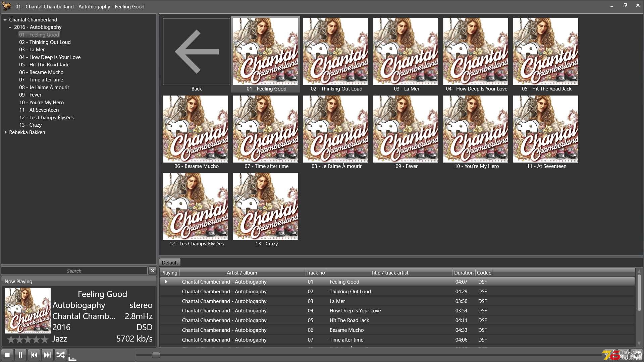Click the Back arrow thumbnail
Image resolution: width=644 pixels, height=362 pixels.
(x=197, y=51)
